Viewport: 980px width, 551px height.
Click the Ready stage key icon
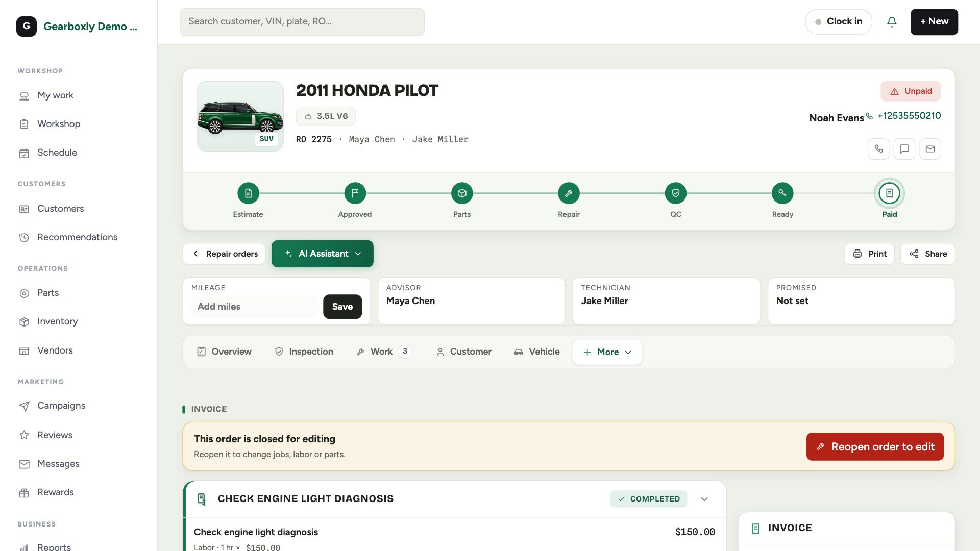(782, 193)
